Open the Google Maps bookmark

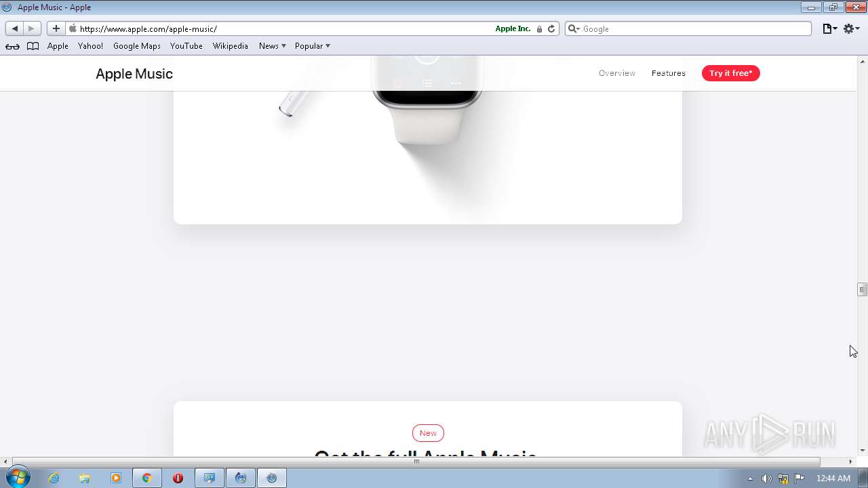pos(137,46)
